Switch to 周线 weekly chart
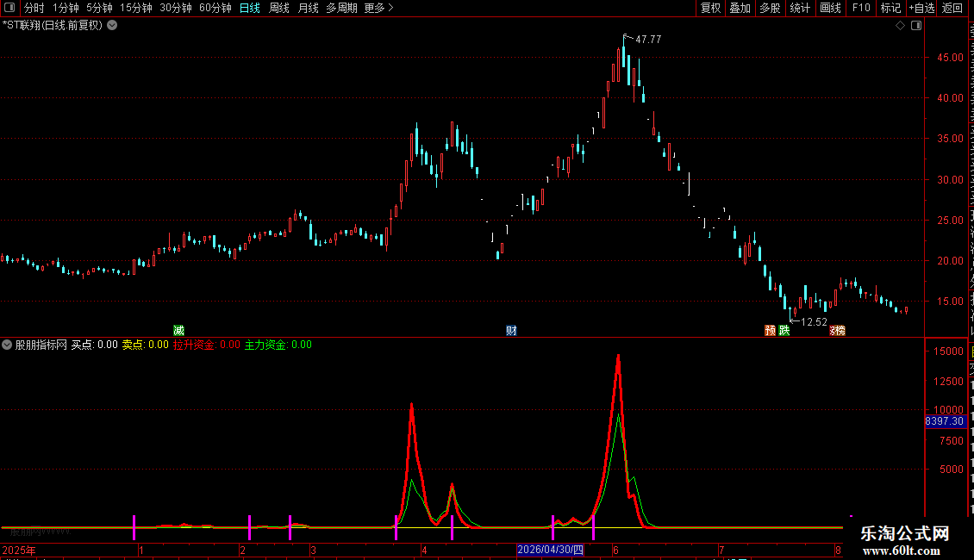 click(x=279, y=8)
